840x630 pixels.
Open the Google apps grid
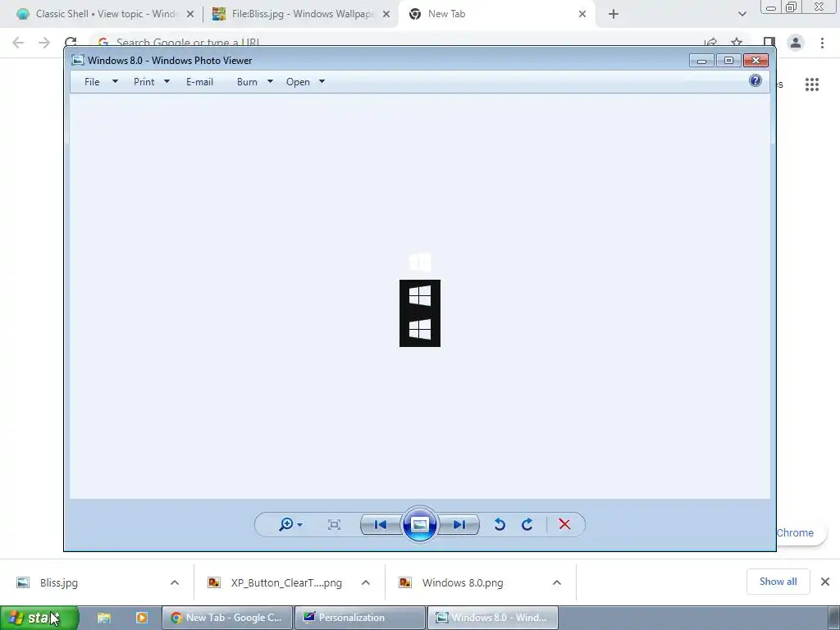click(812, 84)
